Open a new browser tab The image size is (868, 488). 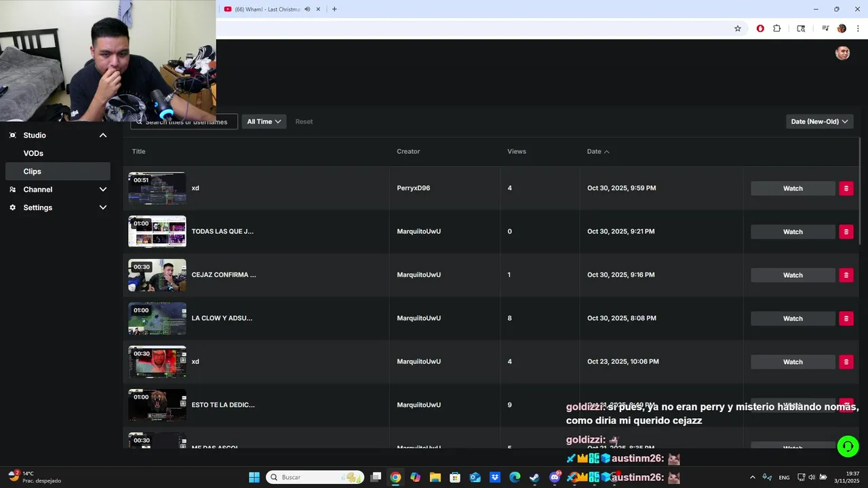tap(334, 9)
